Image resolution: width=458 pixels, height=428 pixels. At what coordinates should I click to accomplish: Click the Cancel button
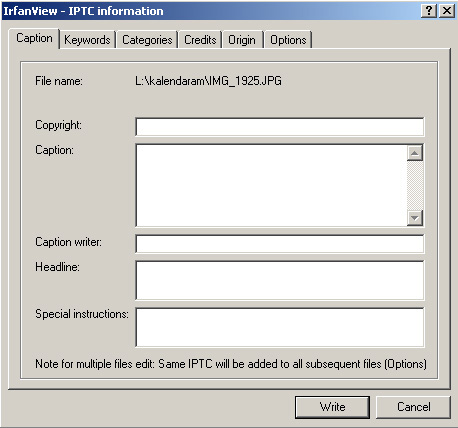413,407
